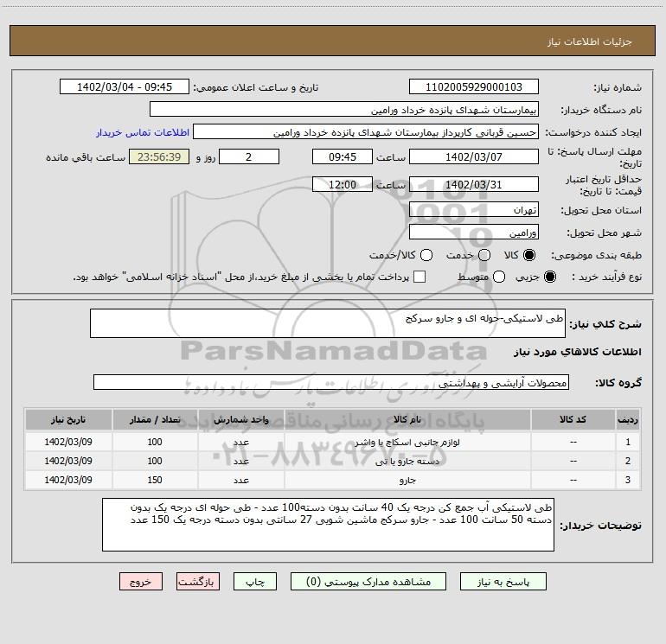This screenshot has height=644, width=666.
Task: Click the response deadline date 1402/03/07
Action: 474,156
